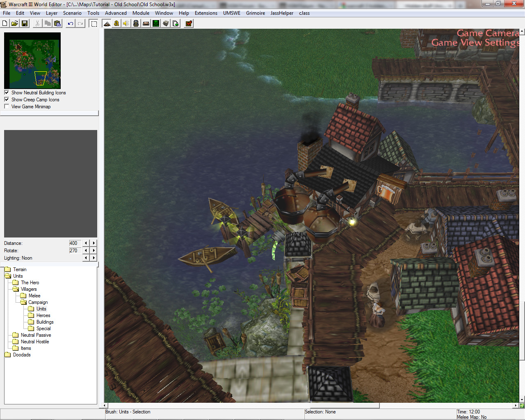Open the Object Manager cube icon

click(x=166, y=23)
